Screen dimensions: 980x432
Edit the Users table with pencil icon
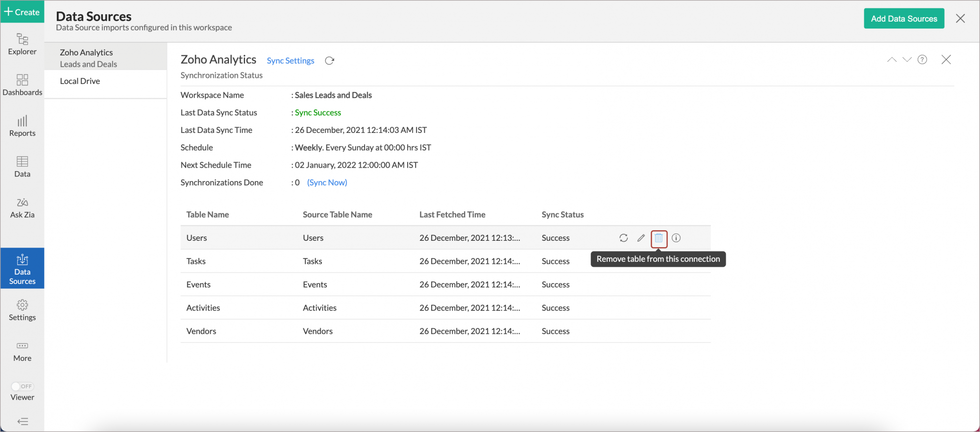click(641, 238)
